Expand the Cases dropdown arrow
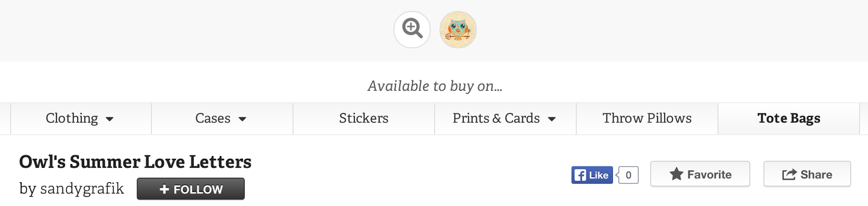The image size is (868, 206). 242,119
